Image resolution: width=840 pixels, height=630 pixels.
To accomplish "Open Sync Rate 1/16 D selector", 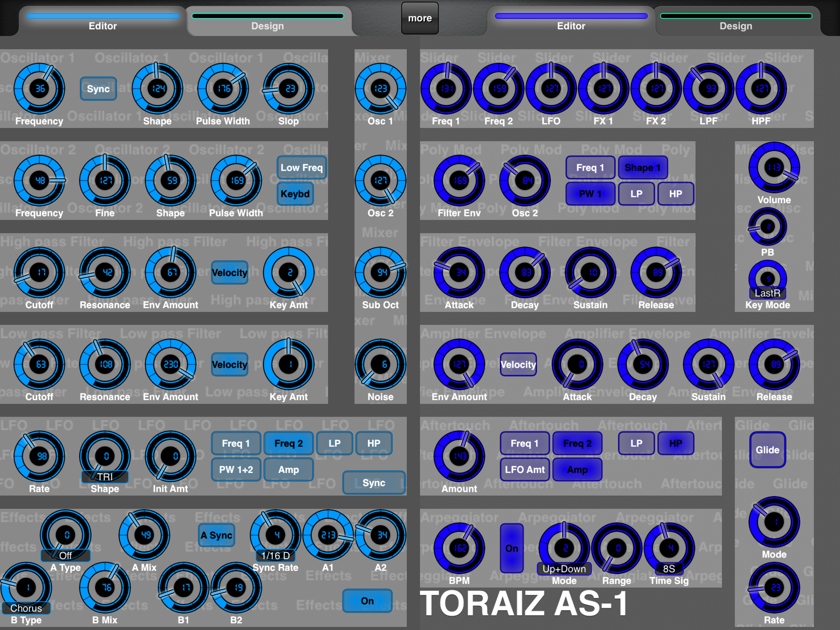I will click(x=275, y=555).
